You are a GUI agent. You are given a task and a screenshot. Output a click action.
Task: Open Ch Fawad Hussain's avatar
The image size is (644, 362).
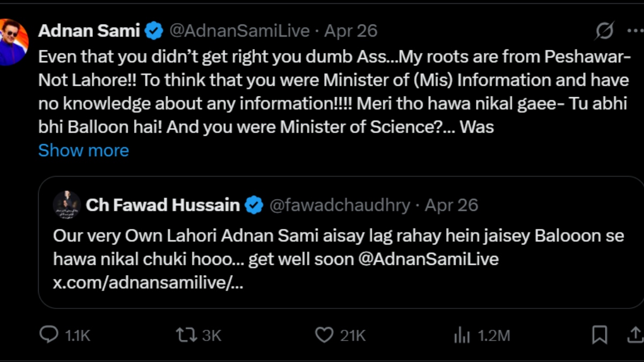tap(67, 205)
